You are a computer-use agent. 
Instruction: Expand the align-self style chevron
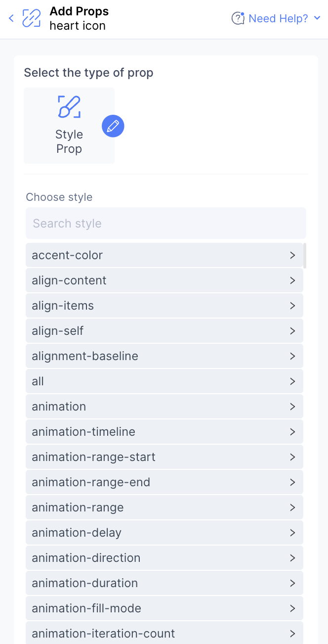(292, 330)
